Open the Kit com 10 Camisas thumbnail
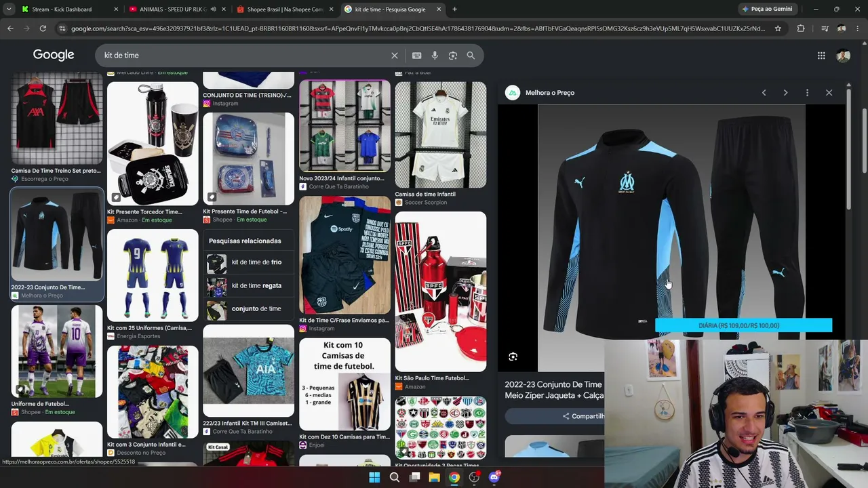 tap(344, 384)
